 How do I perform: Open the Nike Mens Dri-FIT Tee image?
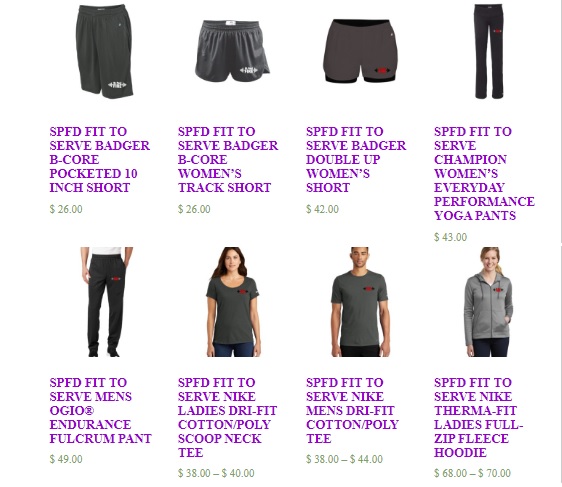(x=361, y=302)
